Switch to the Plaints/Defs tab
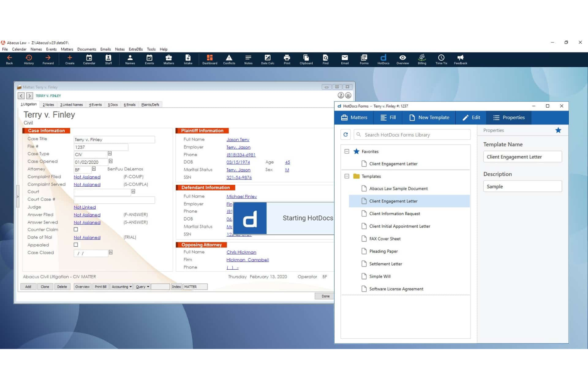This screenshot has height=392, width=588. tap(150, 105)
